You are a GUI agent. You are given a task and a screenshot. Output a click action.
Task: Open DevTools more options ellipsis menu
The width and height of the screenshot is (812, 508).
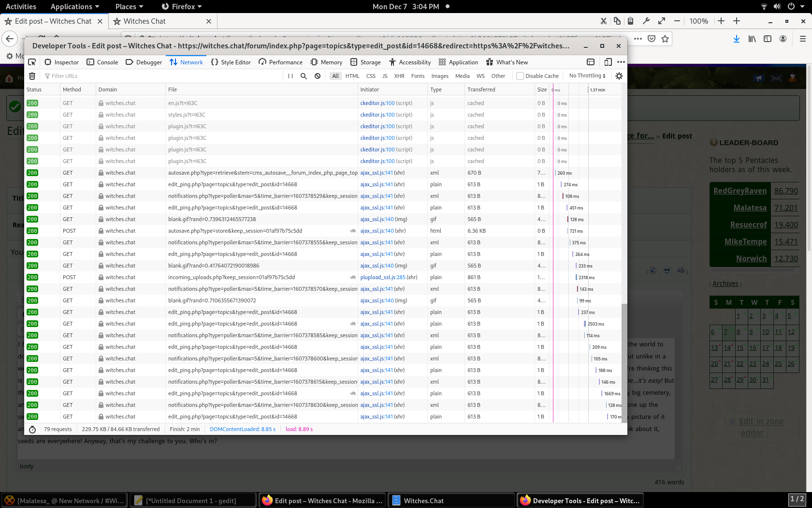pos(621,62)
